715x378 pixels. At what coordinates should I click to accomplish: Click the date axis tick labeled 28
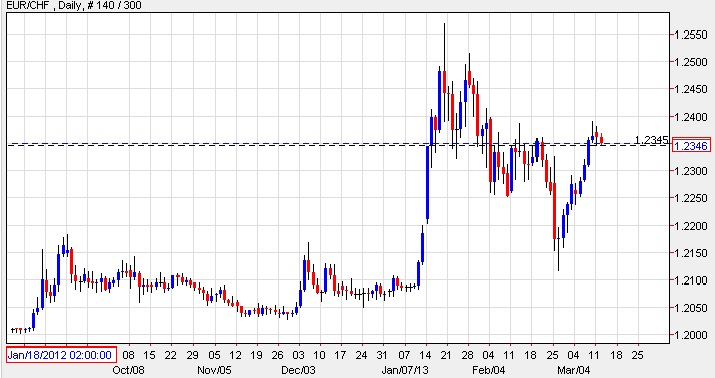(467, 355)
